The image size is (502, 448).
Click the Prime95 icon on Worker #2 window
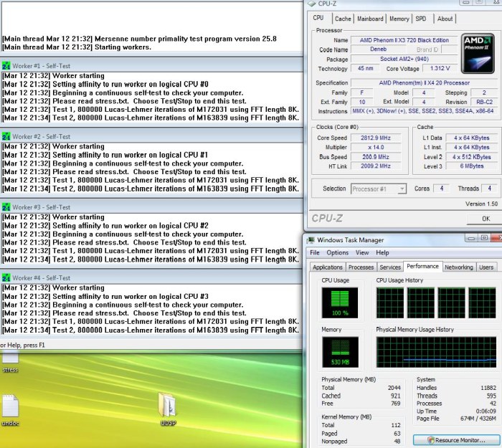[6, 137]
